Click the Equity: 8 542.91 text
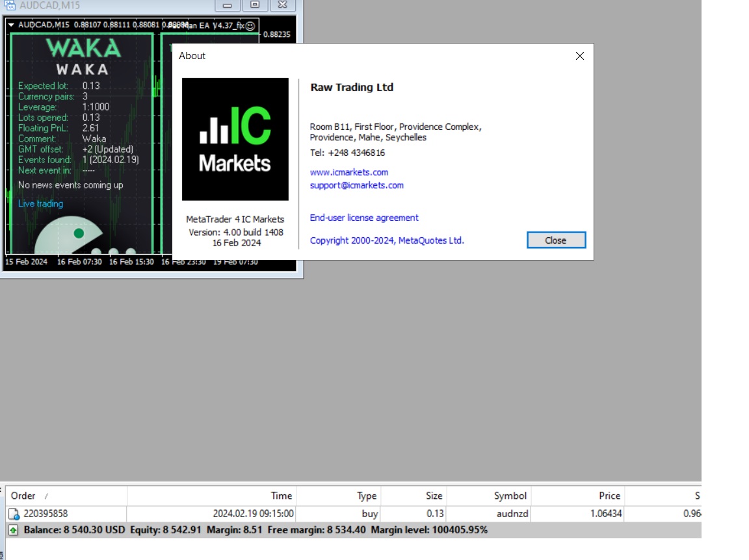This screenshot has height=560, width=749. point(166,530)
